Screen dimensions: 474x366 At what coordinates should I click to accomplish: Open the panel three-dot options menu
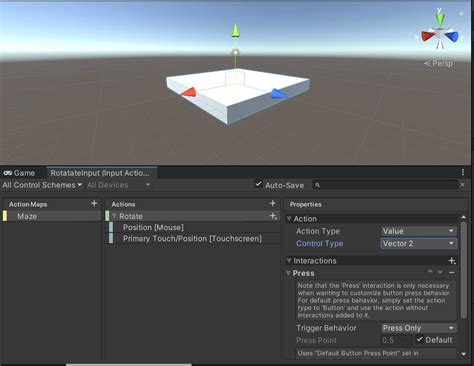(x=463, y=172)
